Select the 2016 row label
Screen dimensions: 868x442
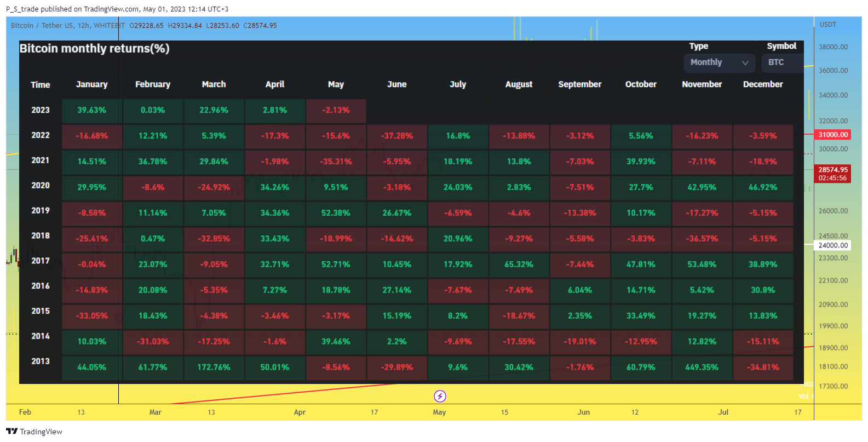[x=41, y=286]
